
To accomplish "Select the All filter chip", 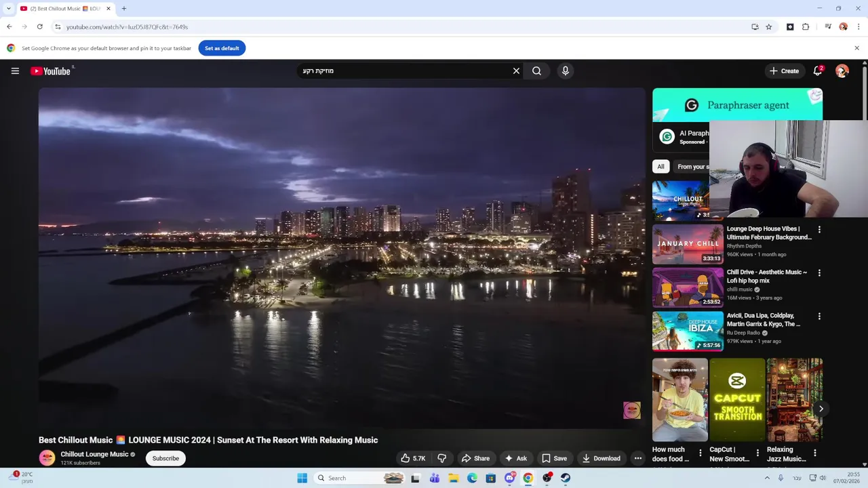I will [x=660, y=166].
